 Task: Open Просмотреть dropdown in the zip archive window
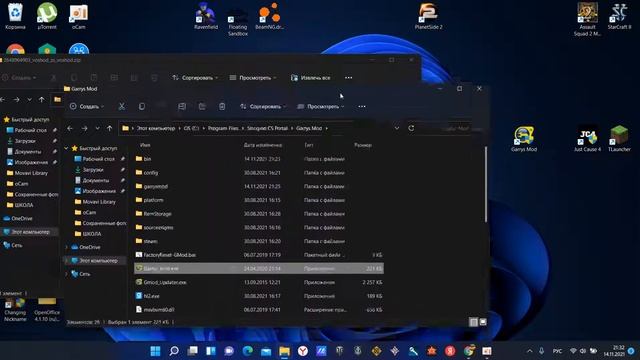click(253, 78)
